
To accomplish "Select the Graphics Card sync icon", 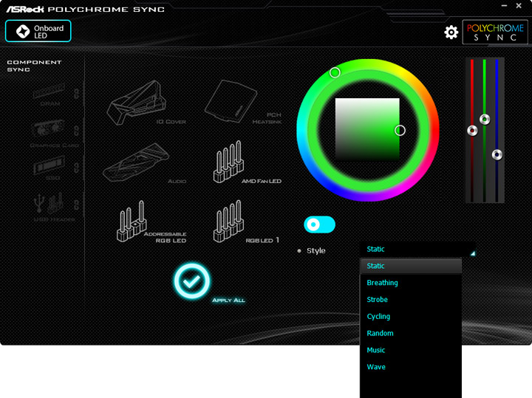I will point(49,130).
